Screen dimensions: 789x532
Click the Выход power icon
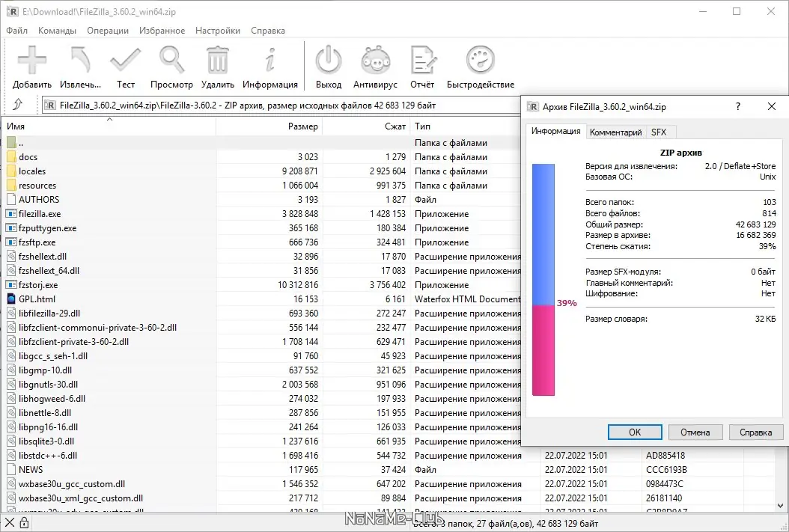pos(329,60)
